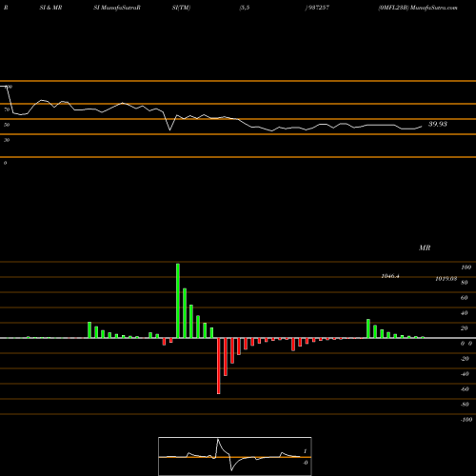476x476 pixels.
Task: Click the 20 label on MR axis
Action: [465, 328]
